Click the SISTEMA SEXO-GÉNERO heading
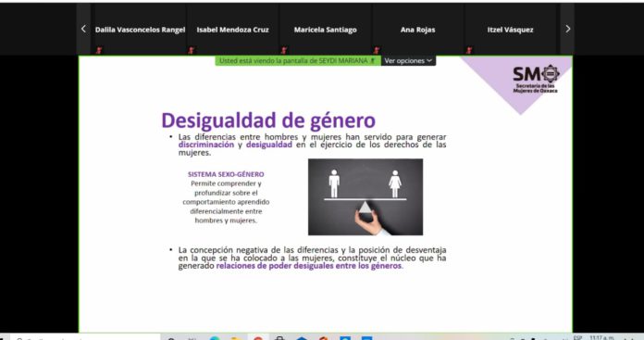Screen dimensions: 644x340 226,174
